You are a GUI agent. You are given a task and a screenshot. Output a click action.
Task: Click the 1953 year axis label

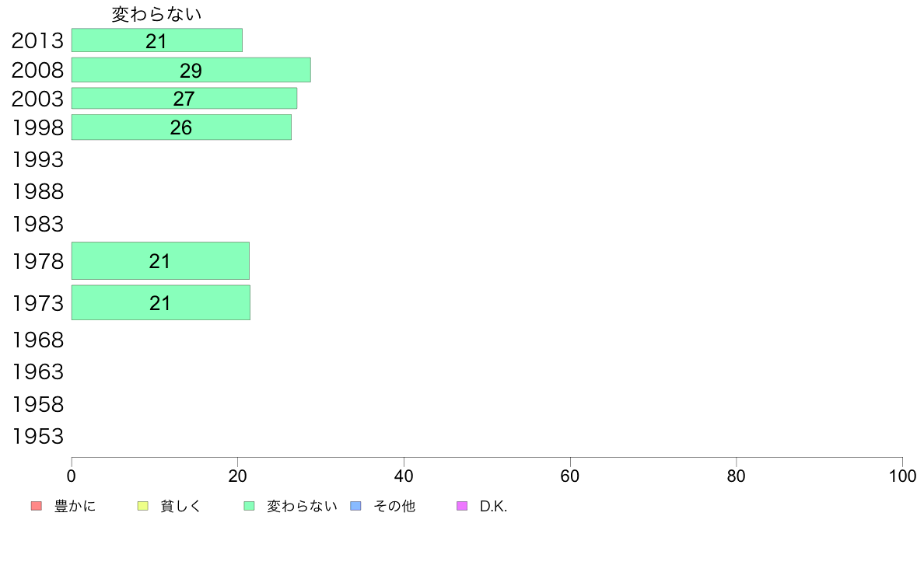[x=37, y=437]
